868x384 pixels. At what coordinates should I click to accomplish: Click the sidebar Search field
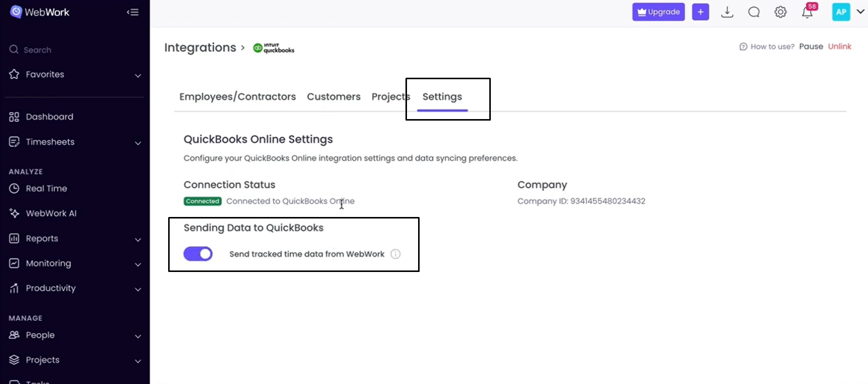click(x=38, y=50)
